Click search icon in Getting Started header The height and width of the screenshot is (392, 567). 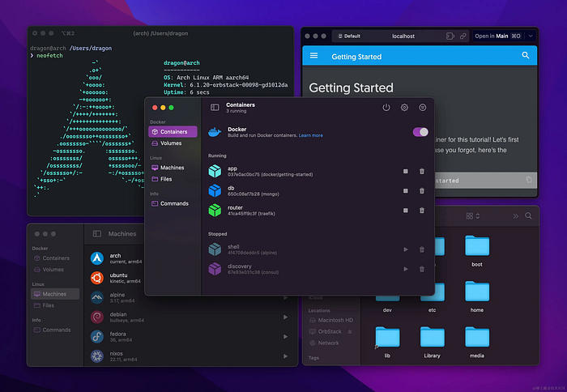pos(526,55)
